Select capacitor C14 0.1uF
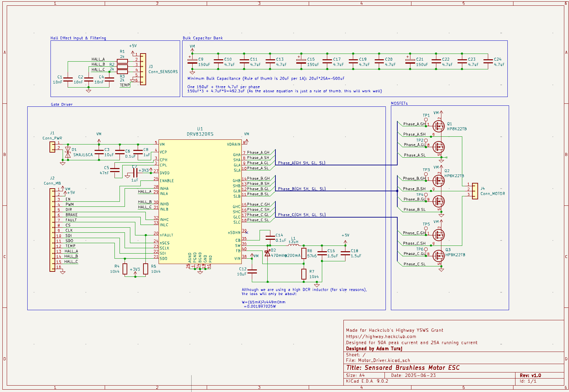Viewport: 569px width, 392px height. (270, 238)
